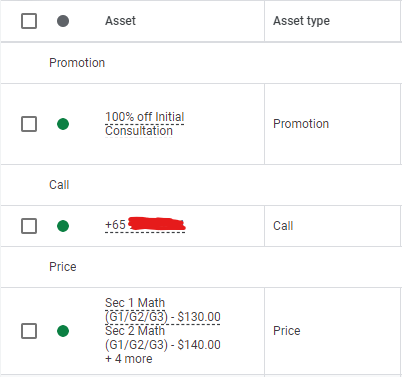This screenshot has width=402, height=377.
Task: Click the gray status dot in header
Action: tap(63, 21)
